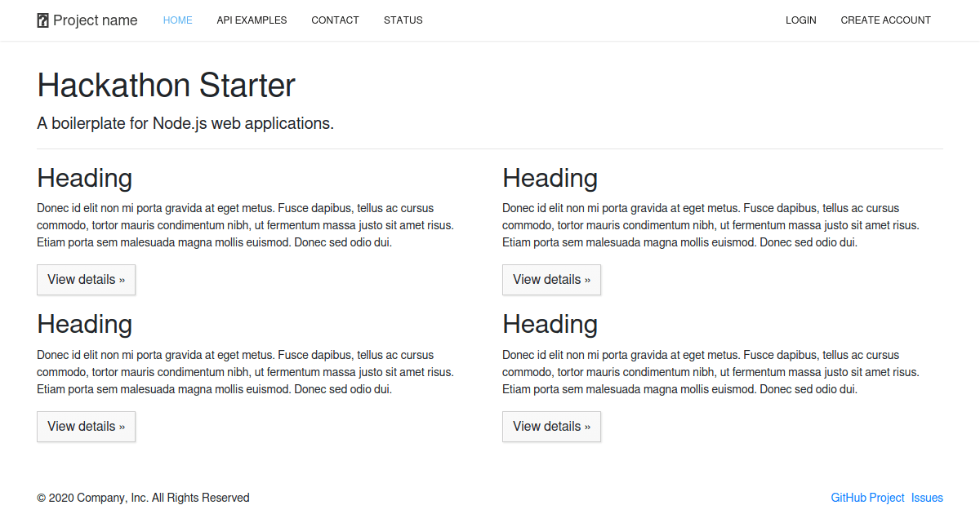Click View details under bottom-right Heading

pos(551,426)
